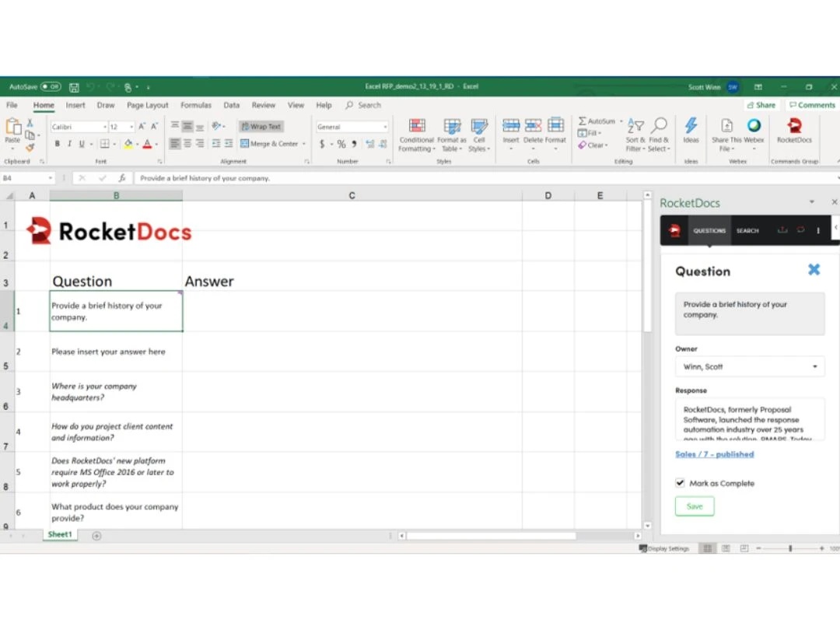This screenshot has height=630, width=840.
Task: Click the Comments button
Action: pyautogui.click(x=811, y=105)
